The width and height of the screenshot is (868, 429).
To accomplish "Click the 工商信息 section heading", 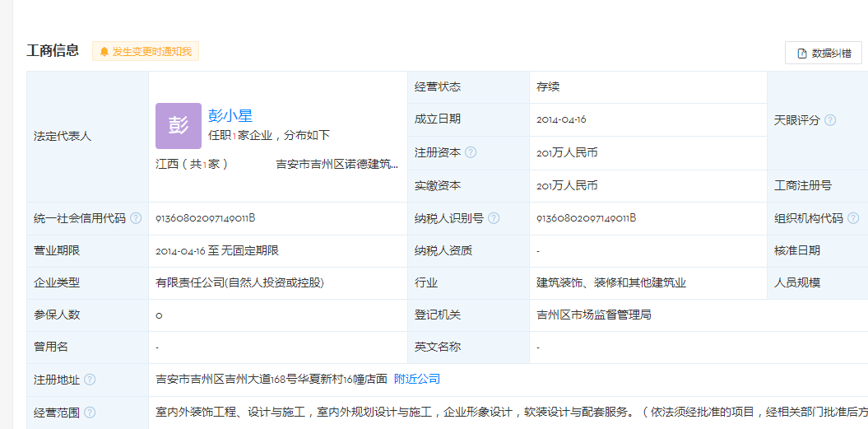I will pyautogui.click(x=53, y=51).
